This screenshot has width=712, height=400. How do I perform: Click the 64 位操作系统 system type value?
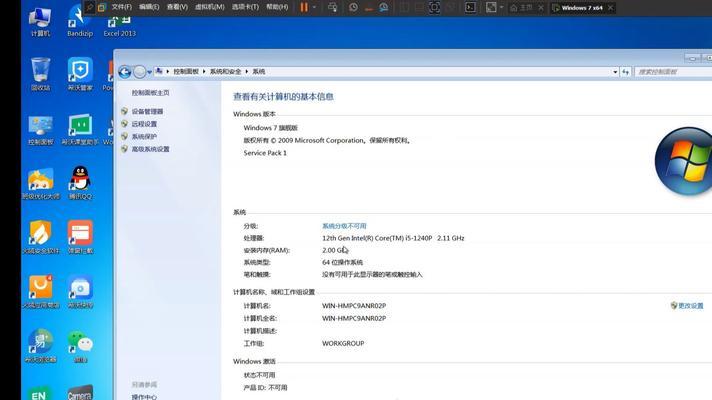click(342, 262)
